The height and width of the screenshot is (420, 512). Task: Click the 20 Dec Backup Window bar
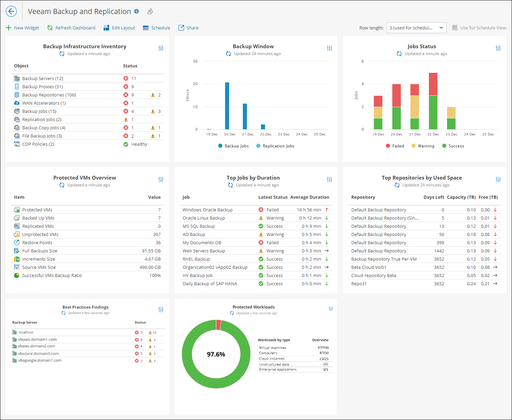pos(227,106)
